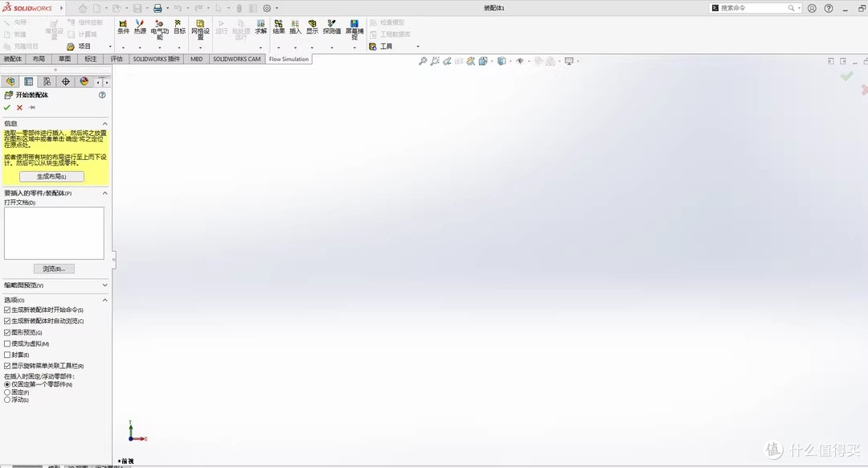Click the print icon in title bar
The image size is (868, 468).
[158, 8]
